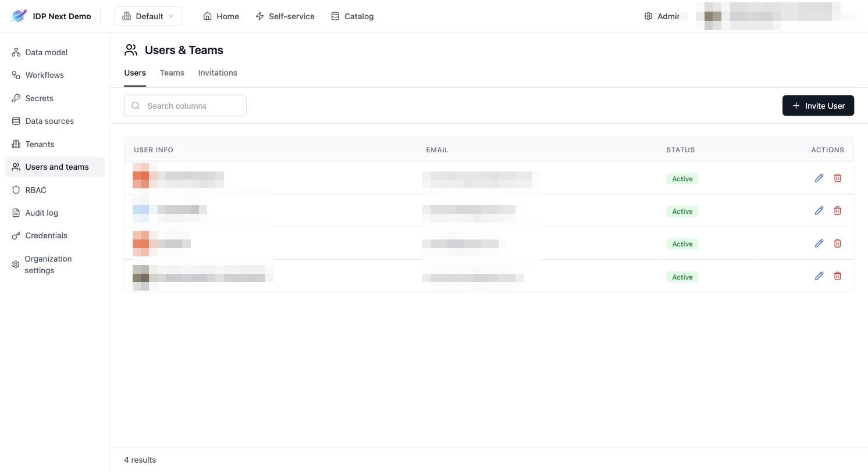868x472 pixels.
Task: Focus the Search columns field
Action: pos(185,106)
